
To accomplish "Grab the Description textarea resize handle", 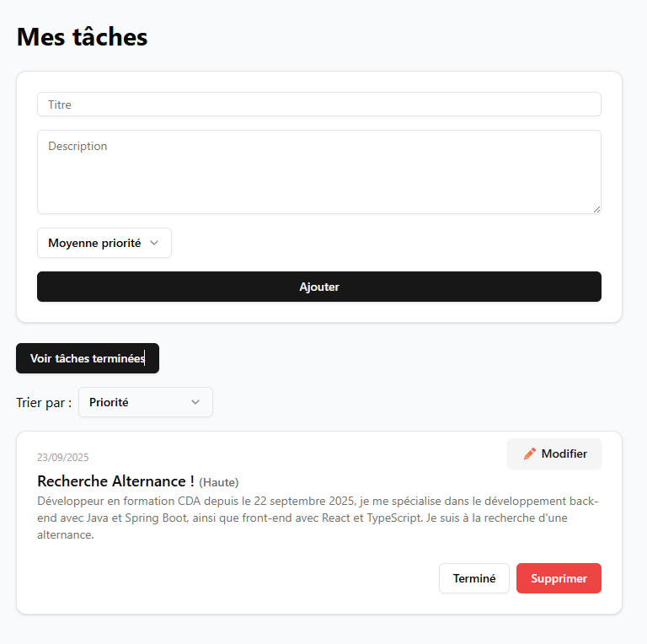I will pos(596,209).
